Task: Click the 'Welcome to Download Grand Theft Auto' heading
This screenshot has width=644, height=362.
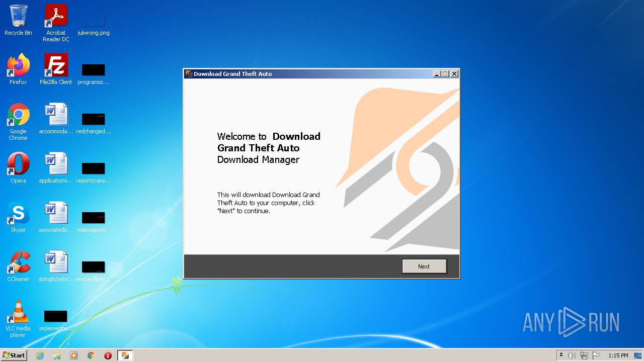Action: tap(269, 148)
